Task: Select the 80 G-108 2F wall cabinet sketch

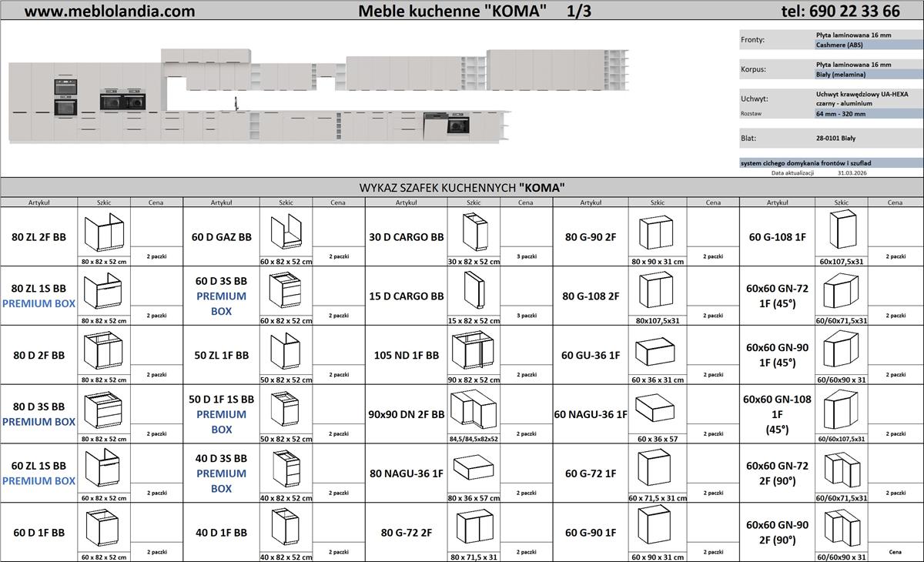Action: point(657,291)
